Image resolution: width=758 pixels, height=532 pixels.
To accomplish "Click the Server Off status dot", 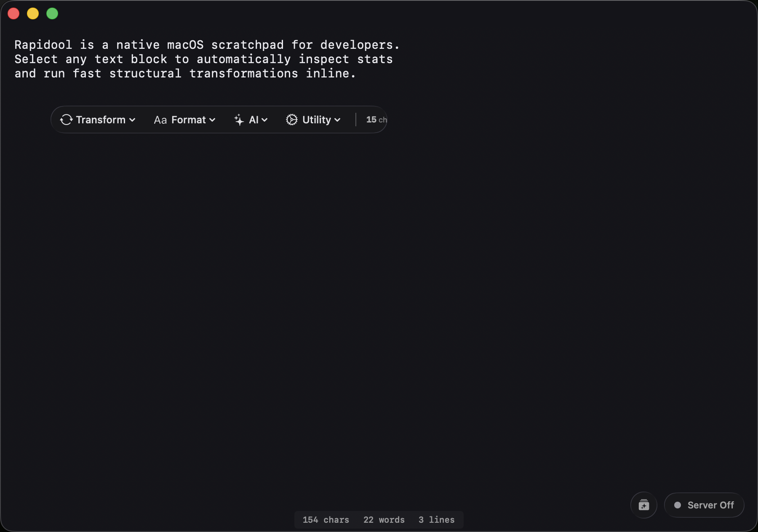I will [x=678, y=505].
